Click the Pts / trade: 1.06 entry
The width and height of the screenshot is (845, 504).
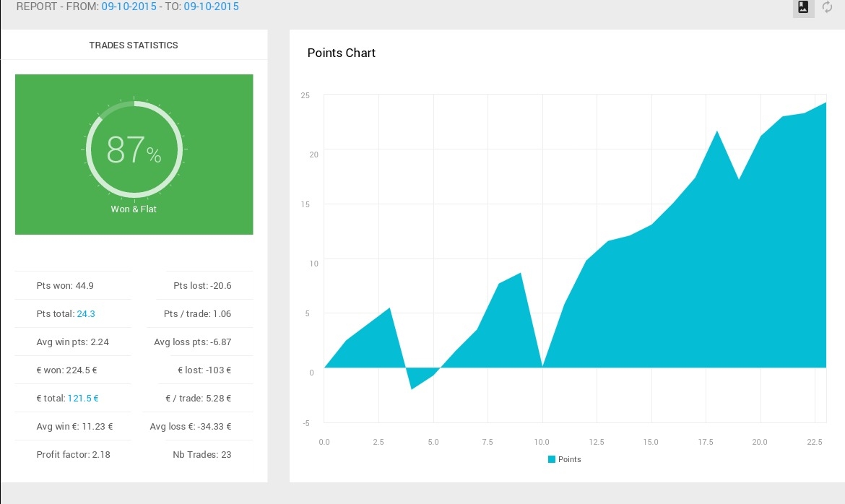[x=197, y=313]
